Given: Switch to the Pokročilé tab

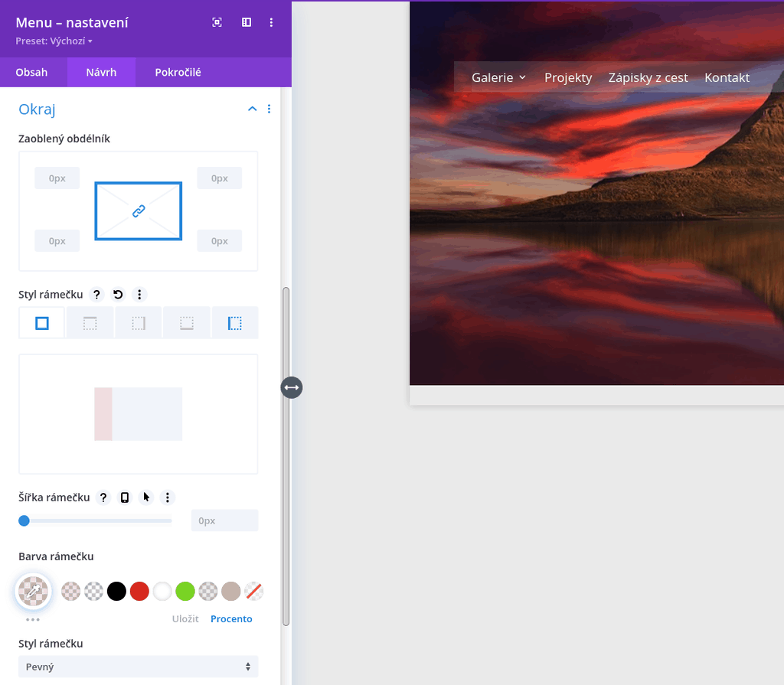Looking at the screenshot, I should pyautogui.click(x=178, y=72).
